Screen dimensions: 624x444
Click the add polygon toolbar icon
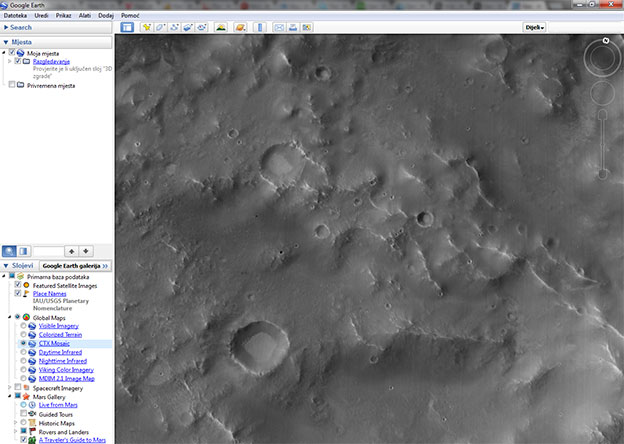162,27
